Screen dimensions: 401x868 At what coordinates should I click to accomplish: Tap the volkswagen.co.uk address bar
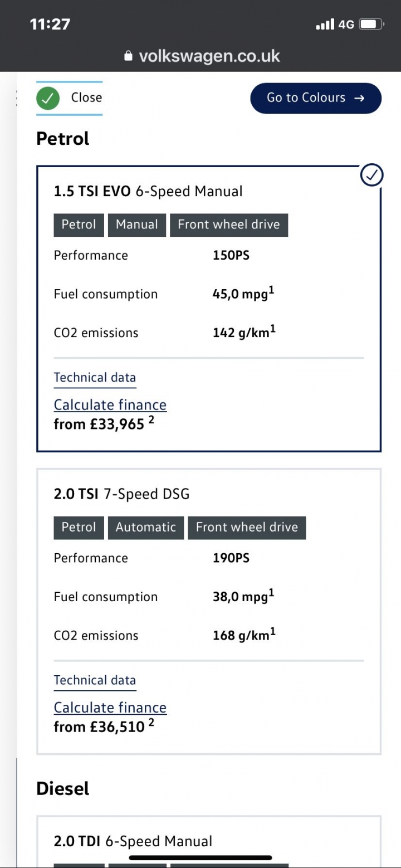click(202, 56)
